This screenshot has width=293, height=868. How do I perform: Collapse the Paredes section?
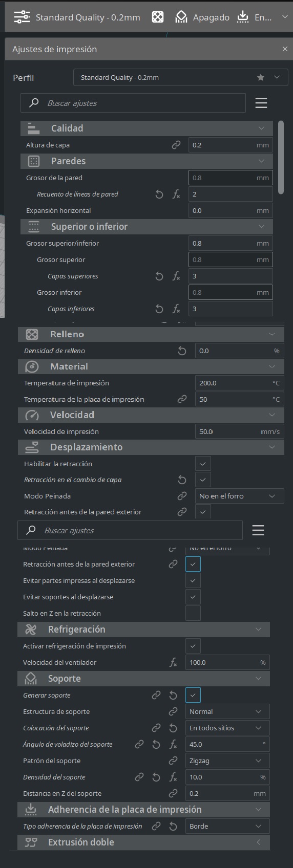pyautogui.click(x=146, y=161)
